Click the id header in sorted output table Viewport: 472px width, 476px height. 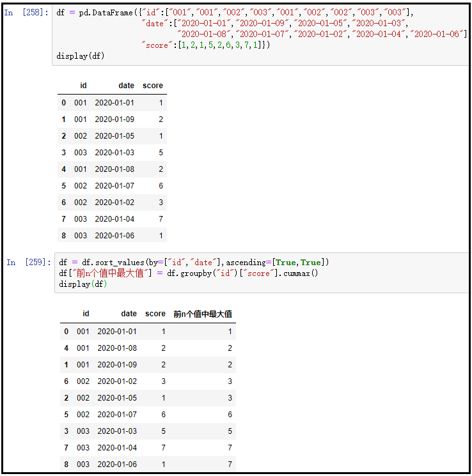[x=86, y=314]
